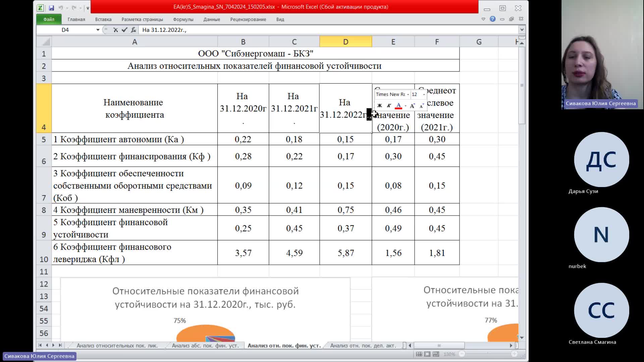Select column G header
644x362 pixels.
pyautogui.click(x=479, y=42)
